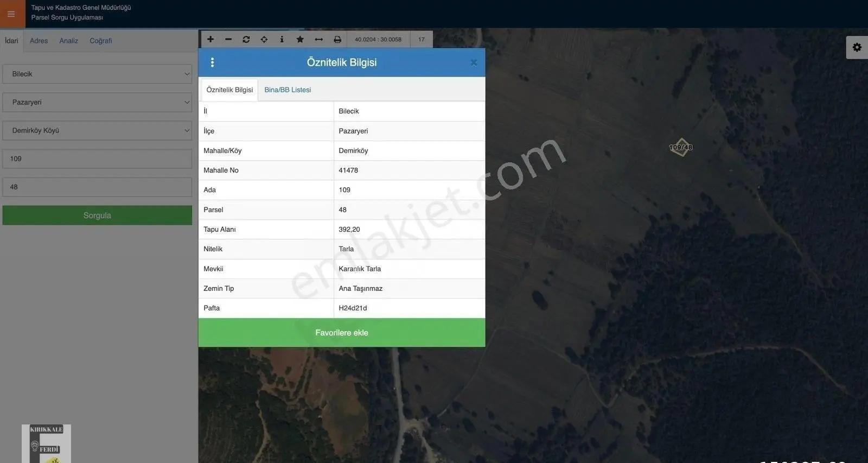This screenshot has height=463, width=868.
Task: Select the Öznitelik Bilgisi tab
Action: coord(229,90)
